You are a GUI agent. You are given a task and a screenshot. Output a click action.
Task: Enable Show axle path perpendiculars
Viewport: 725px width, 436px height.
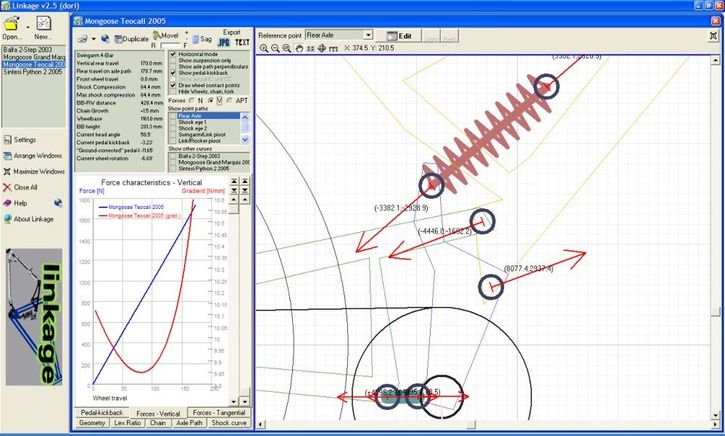point(173,67)
